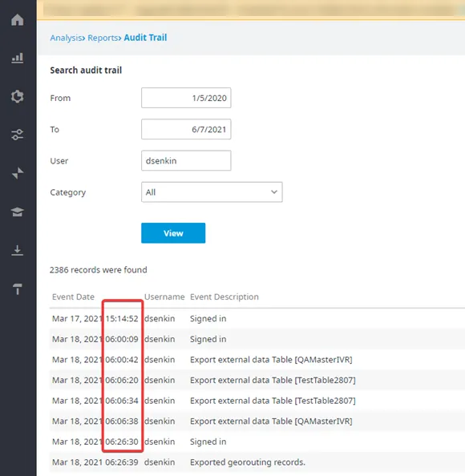Select the 06:26:30 Signed in description
The width and height of the screenshot is (465, 476).
tap(208, 442)
